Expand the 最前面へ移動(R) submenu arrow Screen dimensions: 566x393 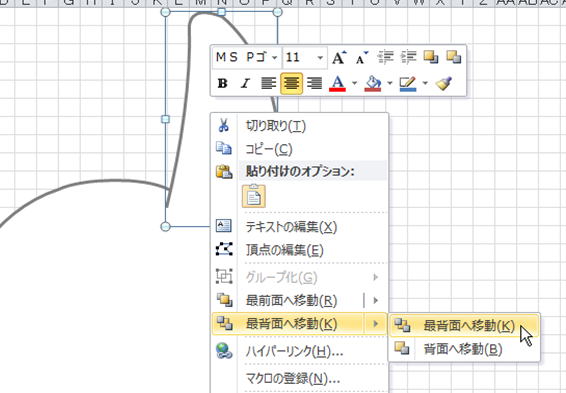click(x=375, y=300)
